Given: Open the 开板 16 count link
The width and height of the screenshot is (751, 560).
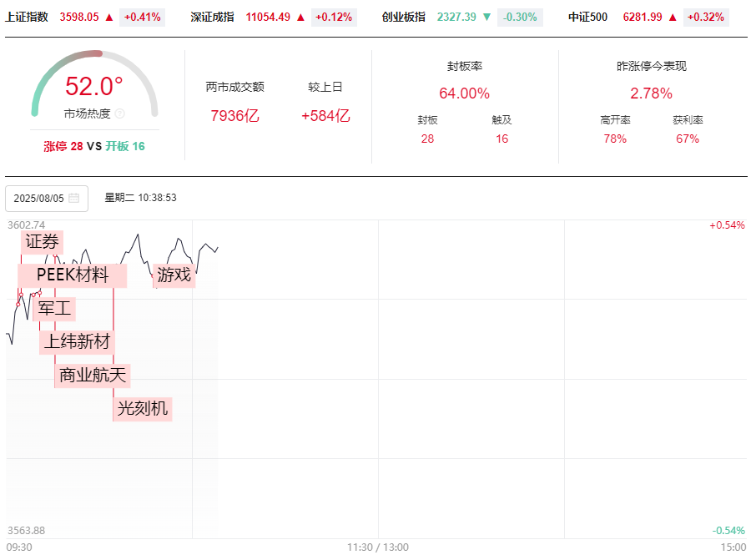Looking at the screenshot, I should point(125,146).
